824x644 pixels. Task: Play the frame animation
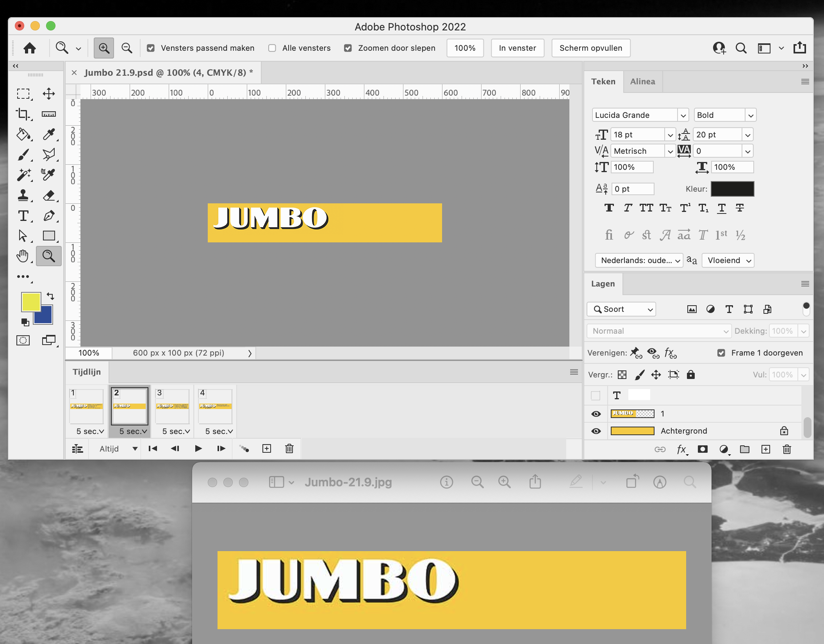tap(198, 448)
